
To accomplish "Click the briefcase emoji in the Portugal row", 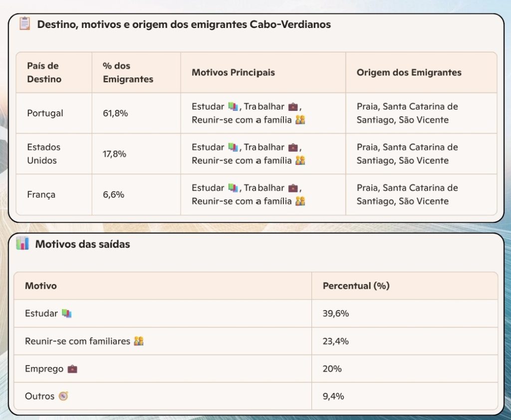I will pos(293,106).
